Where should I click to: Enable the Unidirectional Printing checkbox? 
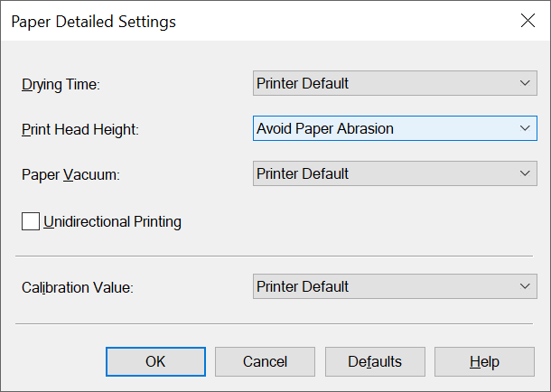pos(32,221)
